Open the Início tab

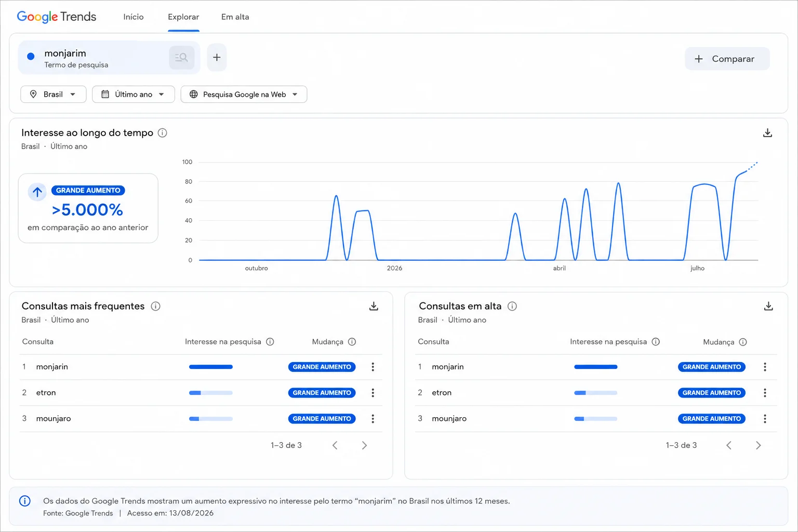(x=134, y=17)
